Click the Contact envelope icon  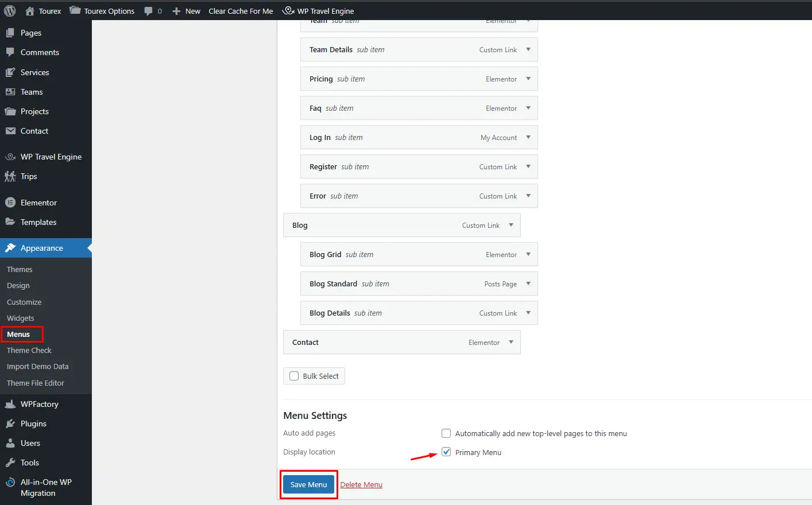(10, 131)
